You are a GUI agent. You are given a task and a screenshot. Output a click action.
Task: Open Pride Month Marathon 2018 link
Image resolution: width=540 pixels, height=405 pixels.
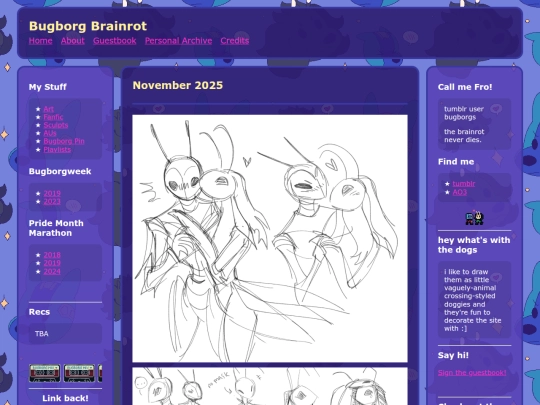52,255
